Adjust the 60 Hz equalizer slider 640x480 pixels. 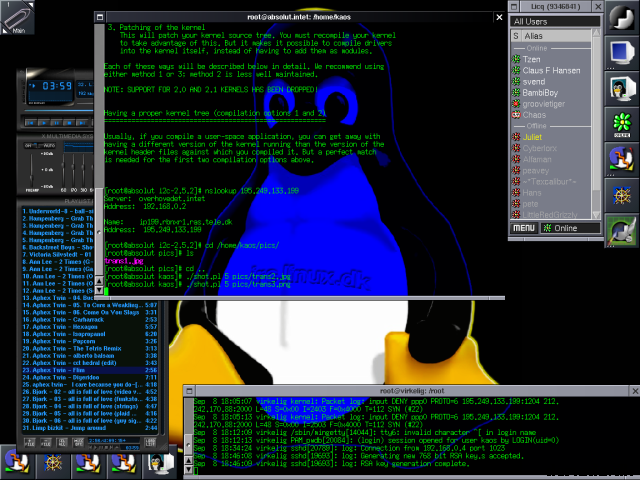[x=63, y=170]
